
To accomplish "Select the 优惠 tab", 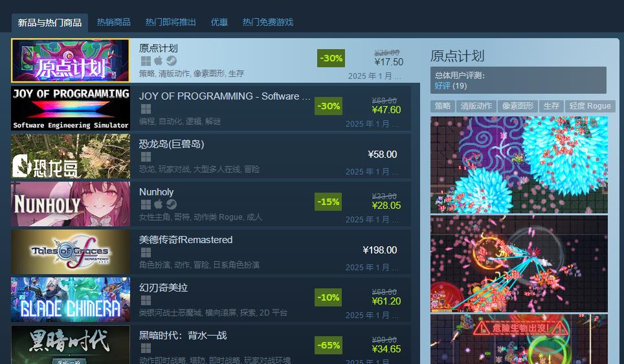I will pos(219,22).
